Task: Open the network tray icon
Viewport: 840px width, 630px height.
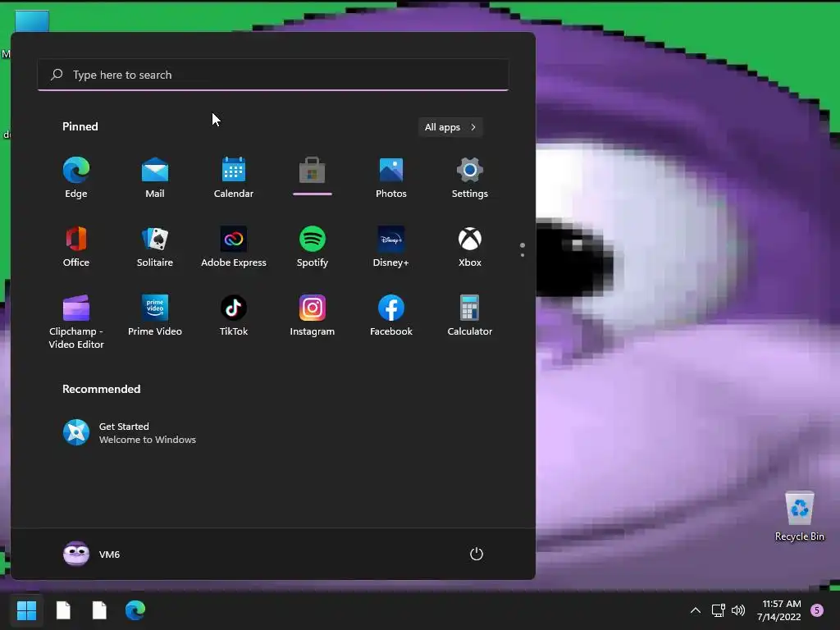Action: [x=718, y=610]
